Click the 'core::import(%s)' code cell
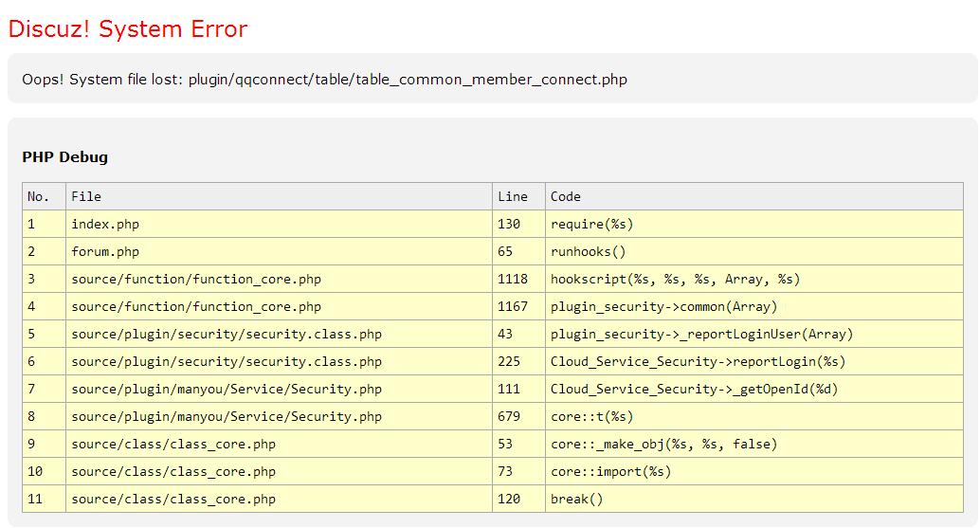 (x=610, y=471)
